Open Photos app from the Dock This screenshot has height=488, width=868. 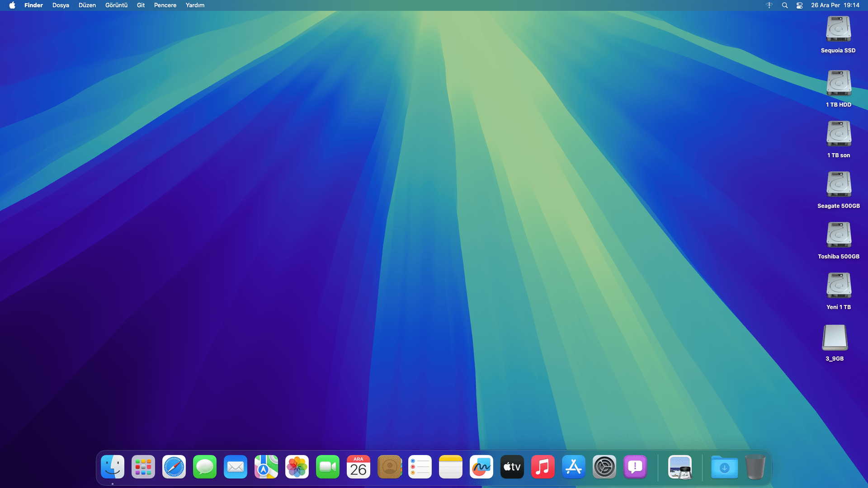point(297,467)
